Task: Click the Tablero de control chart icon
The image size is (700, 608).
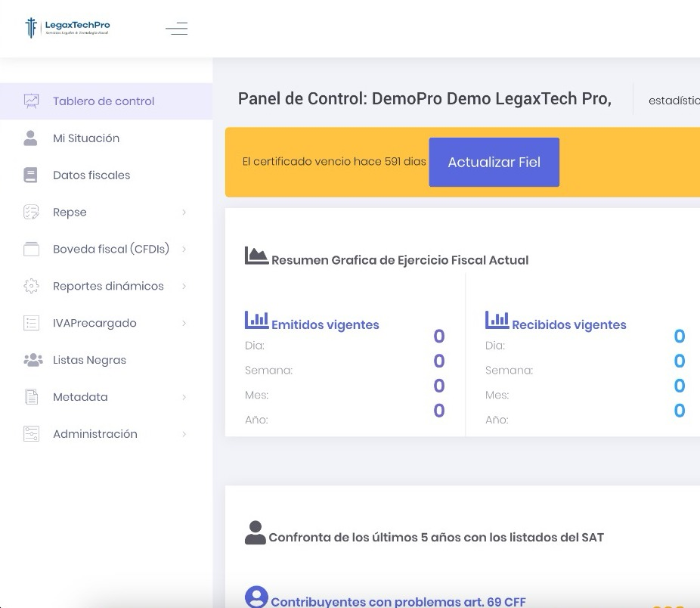Action: [31, 101]
